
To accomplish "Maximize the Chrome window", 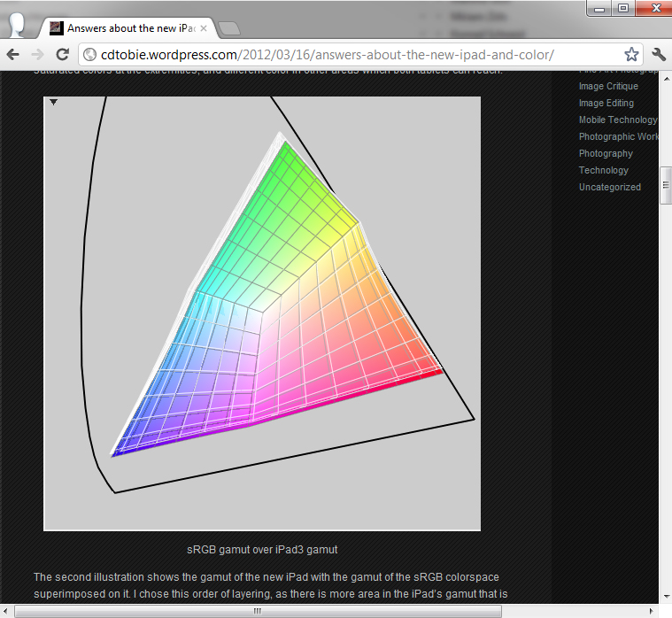I will point(623,9).
